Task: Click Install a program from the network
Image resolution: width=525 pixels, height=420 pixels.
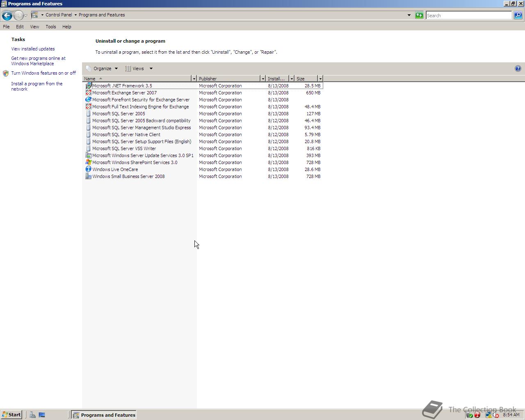Action: coord(37,86)
